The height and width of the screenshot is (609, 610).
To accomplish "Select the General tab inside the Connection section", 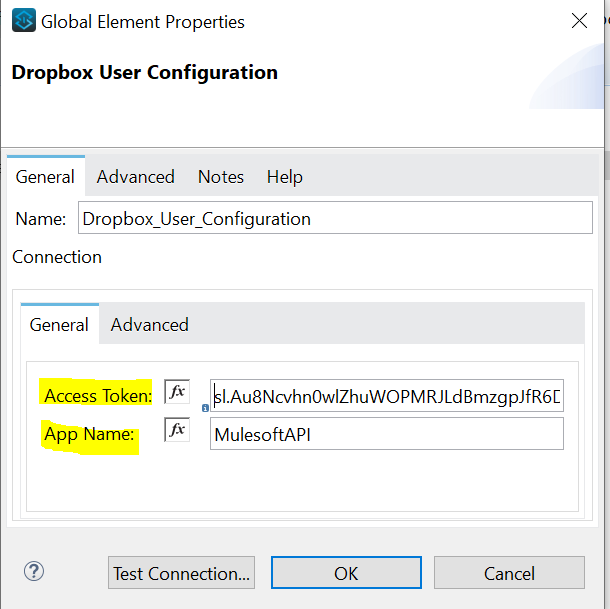I will pos(59,325).
